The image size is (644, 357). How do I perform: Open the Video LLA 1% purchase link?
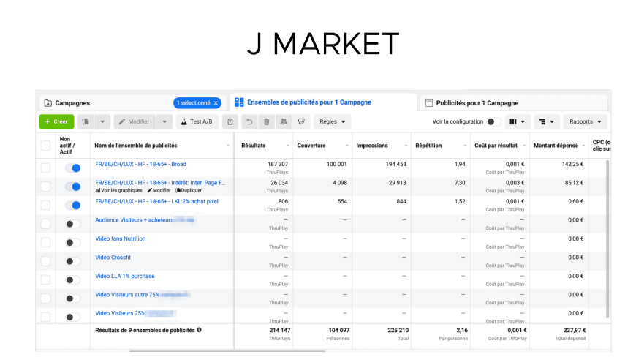(125, 276)
